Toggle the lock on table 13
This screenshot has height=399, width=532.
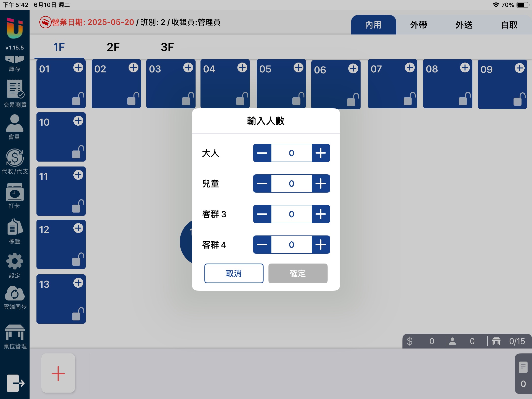[78, 314]
